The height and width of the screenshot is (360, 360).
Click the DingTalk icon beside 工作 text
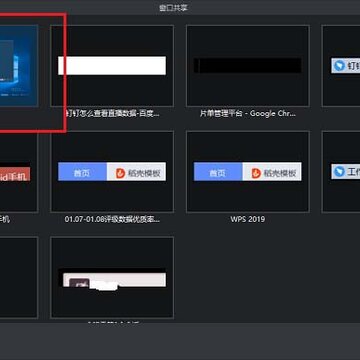339,171
